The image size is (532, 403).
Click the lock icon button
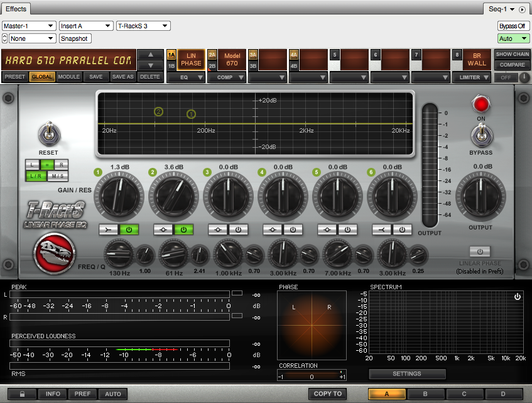tap(22, 394)
